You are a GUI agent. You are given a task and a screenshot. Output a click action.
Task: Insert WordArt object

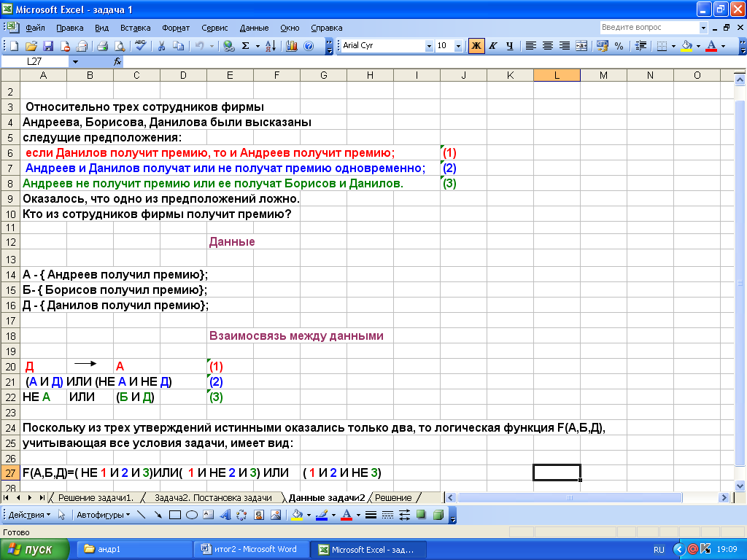tap(225, 515)
